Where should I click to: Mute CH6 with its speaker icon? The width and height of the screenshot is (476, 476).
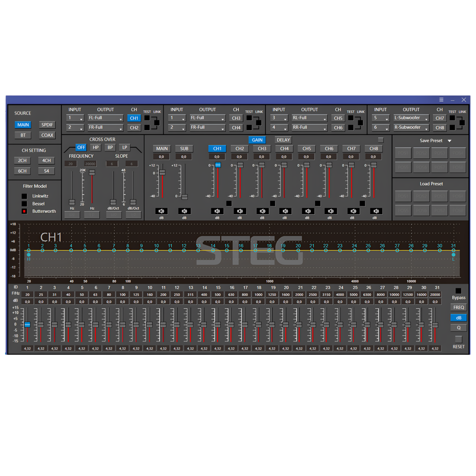click(330, 211)
